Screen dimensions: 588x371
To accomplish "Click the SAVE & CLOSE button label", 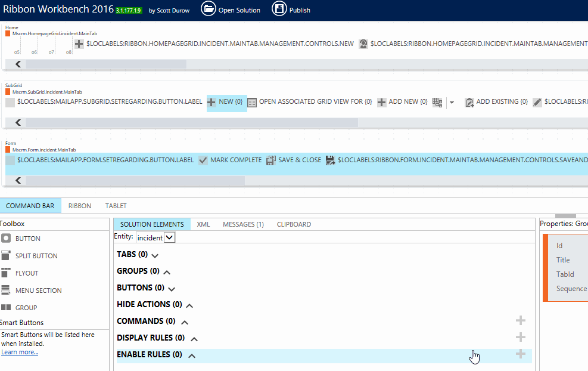I will click(x=300, y=160).
